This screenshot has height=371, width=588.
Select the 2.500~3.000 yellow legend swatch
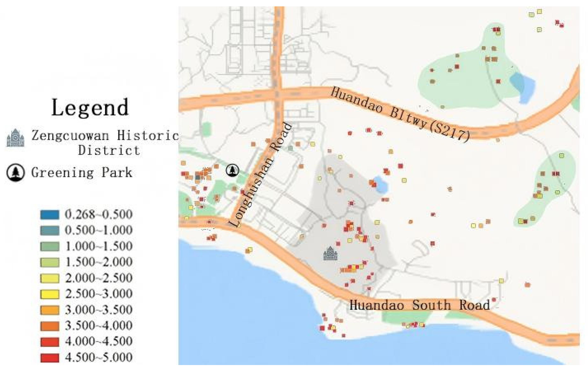(50, 294)
